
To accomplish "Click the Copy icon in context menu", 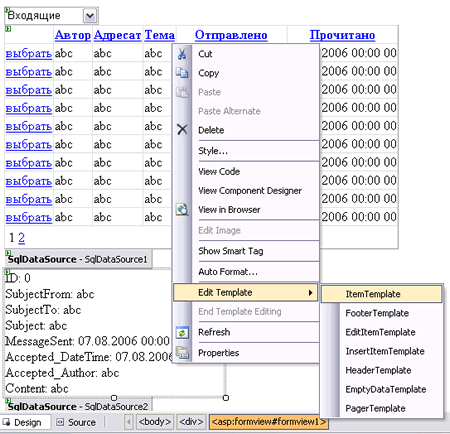I will pos(182,73).
